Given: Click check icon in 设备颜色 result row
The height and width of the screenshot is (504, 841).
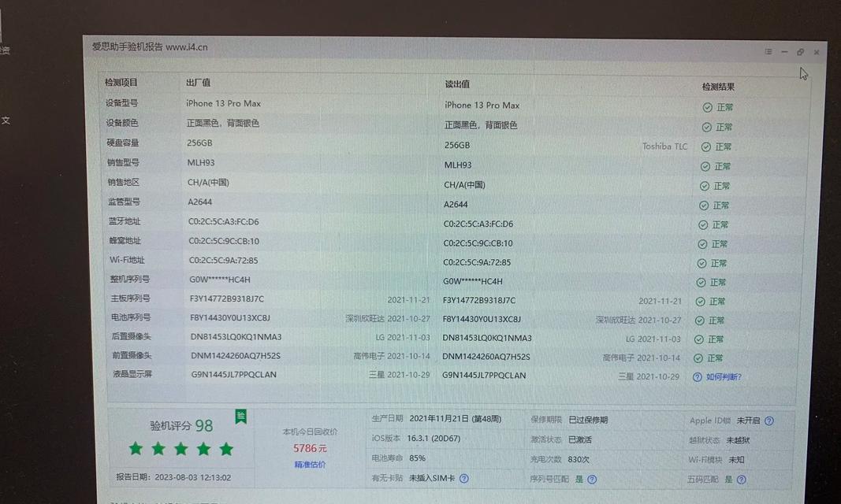Looking at the screenshot, I should click(707, 128).
